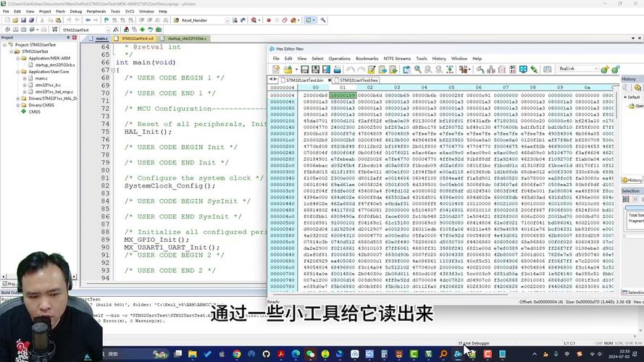Click offset row 00000100 in Hex Editor
The height and width of the screenshot is (362, 644).
pos(283,121)
